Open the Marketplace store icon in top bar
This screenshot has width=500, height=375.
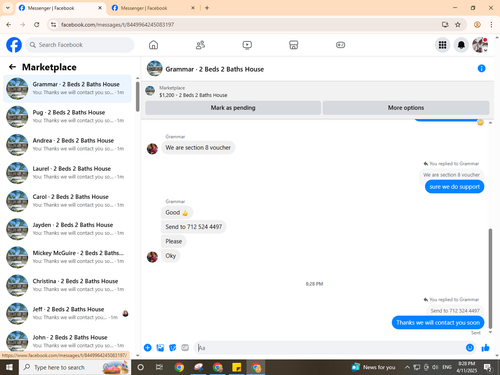294,45
